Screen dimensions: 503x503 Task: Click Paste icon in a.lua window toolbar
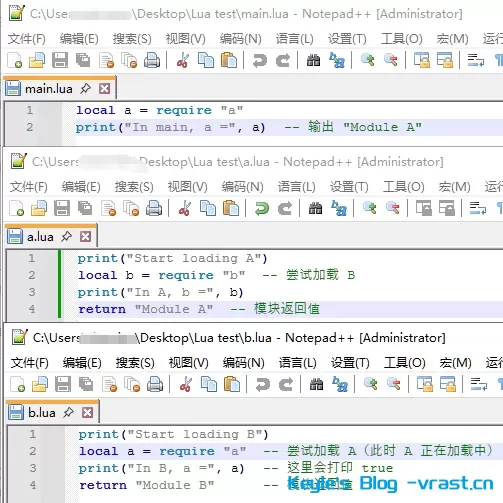[x=231, y=209]
